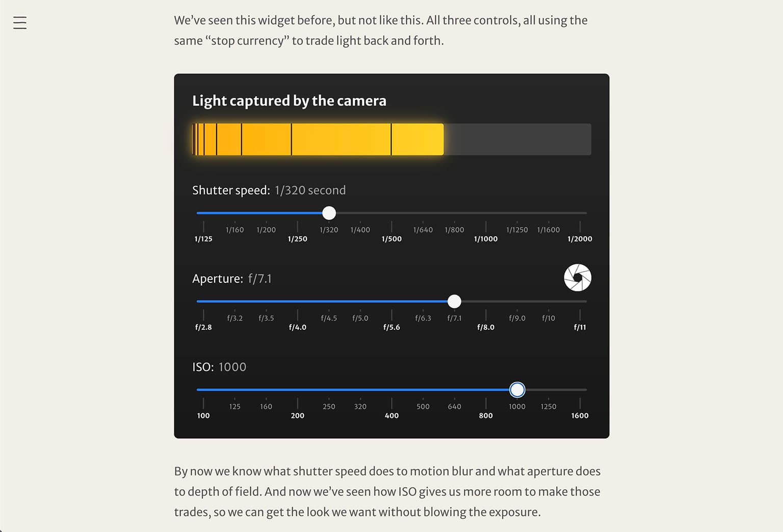Select the 1600 ISO mark

(x=580, y=415)
